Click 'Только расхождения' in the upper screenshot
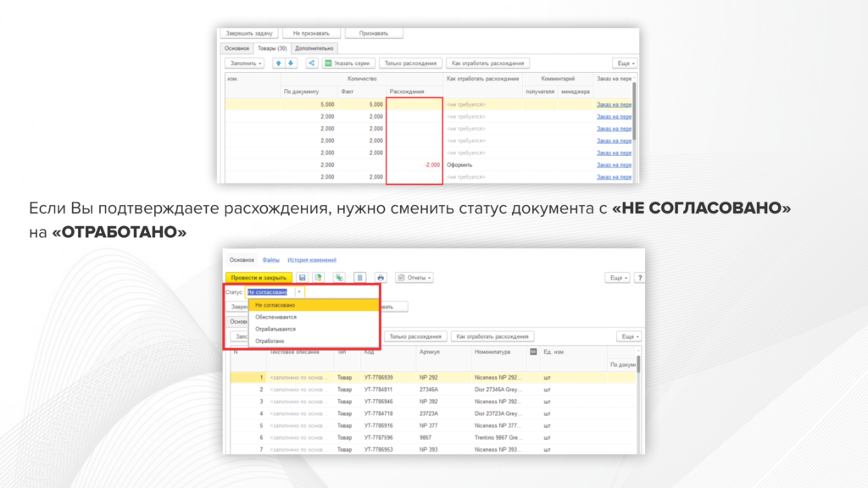This screenshot has height=488, width=868. point(411,63)
